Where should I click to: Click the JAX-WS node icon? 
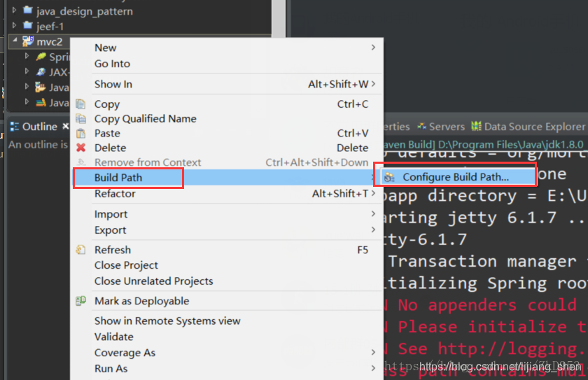tap(41, 71)
